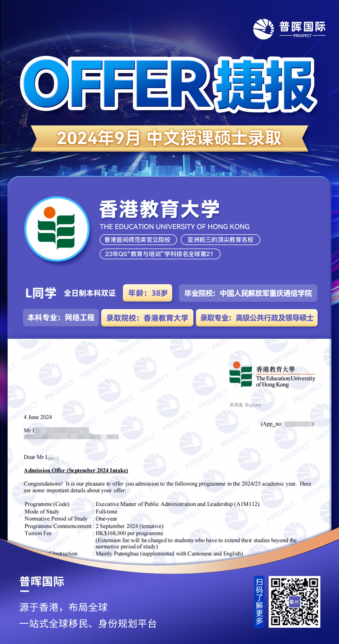Viewport: 339px width, 644px height.
Task: Click the 亚洲前三的顶尖教育名校 tag
Action: tap(220, 240)
